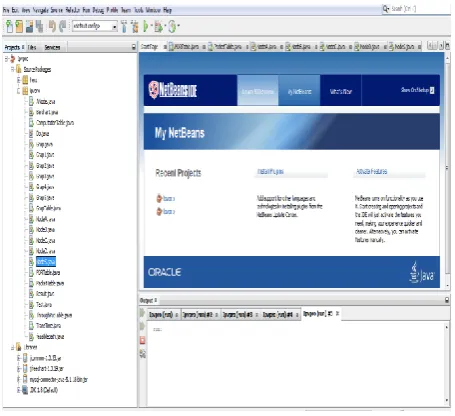This screenshot has width=455, height=416.
Task: Click the New Project toolbar icon
Action: tap(19, 26)
